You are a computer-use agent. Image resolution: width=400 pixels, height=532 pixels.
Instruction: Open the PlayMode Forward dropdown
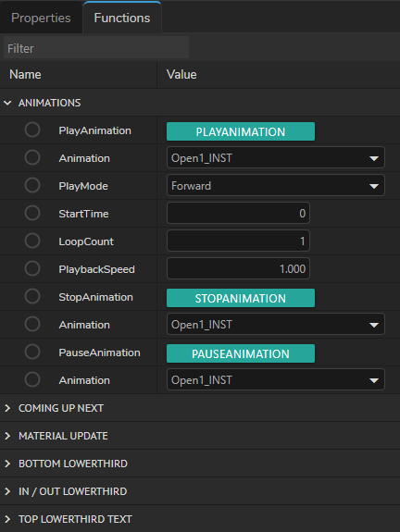276,185
